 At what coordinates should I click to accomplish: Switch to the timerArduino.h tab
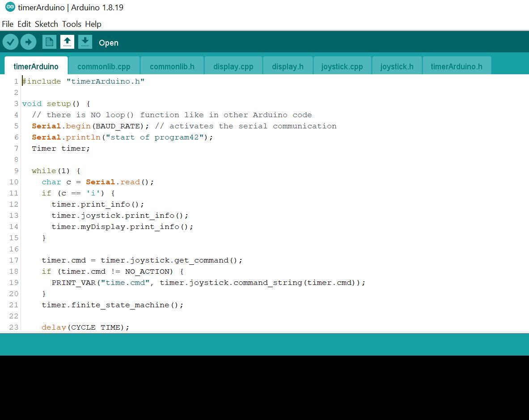point(456,66)
